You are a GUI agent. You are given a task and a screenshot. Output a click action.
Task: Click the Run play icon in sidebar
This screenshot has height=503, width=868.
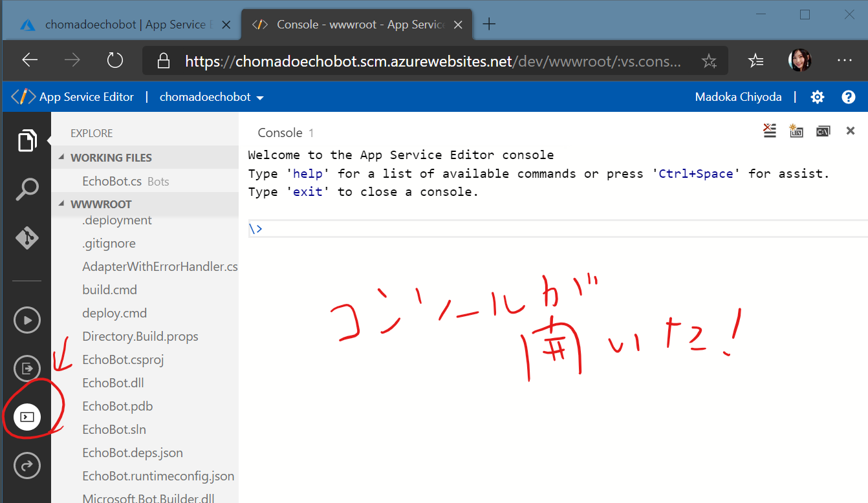27,320
